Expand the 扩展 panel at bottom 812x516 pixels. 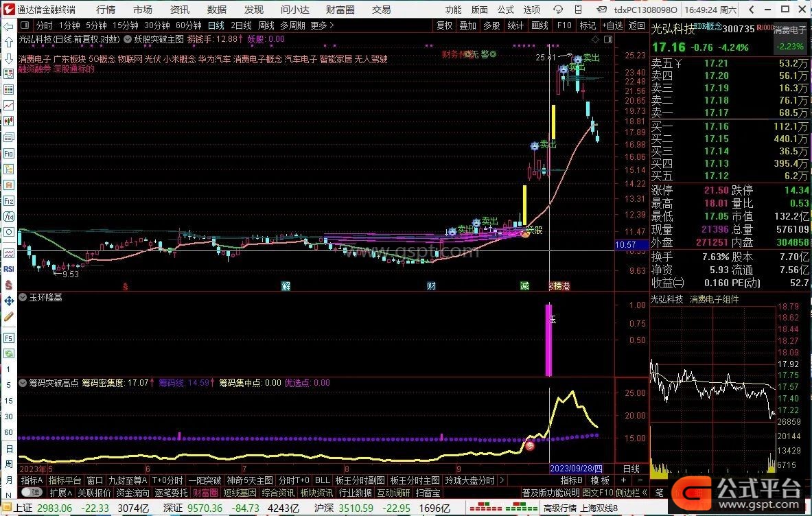[x=60, y=493]
